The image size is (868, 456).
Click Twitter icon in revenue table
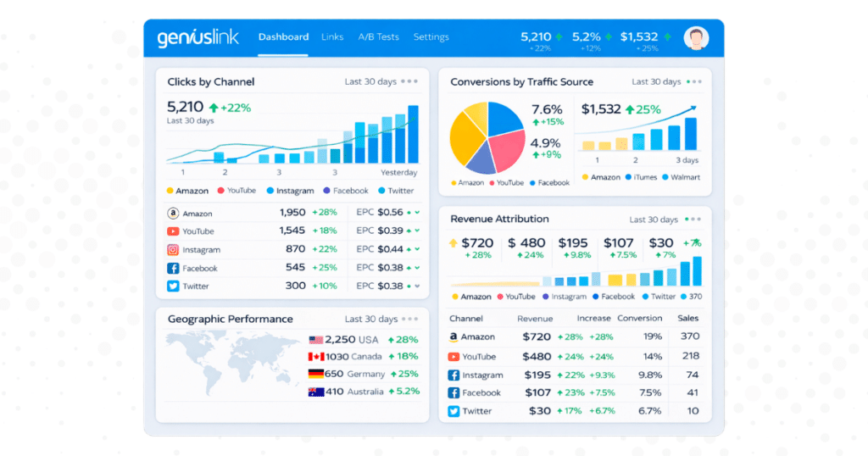coord(453,411)
